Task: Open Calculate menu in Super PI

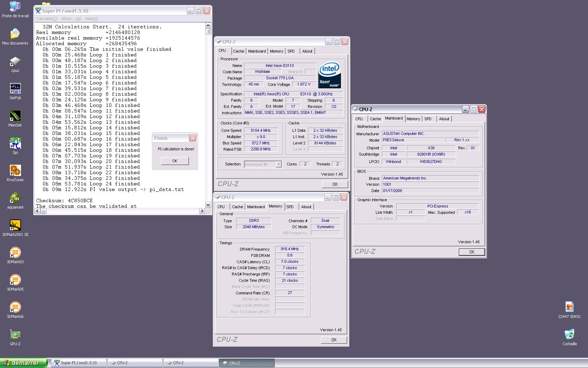Action: (x=47, y=19)
